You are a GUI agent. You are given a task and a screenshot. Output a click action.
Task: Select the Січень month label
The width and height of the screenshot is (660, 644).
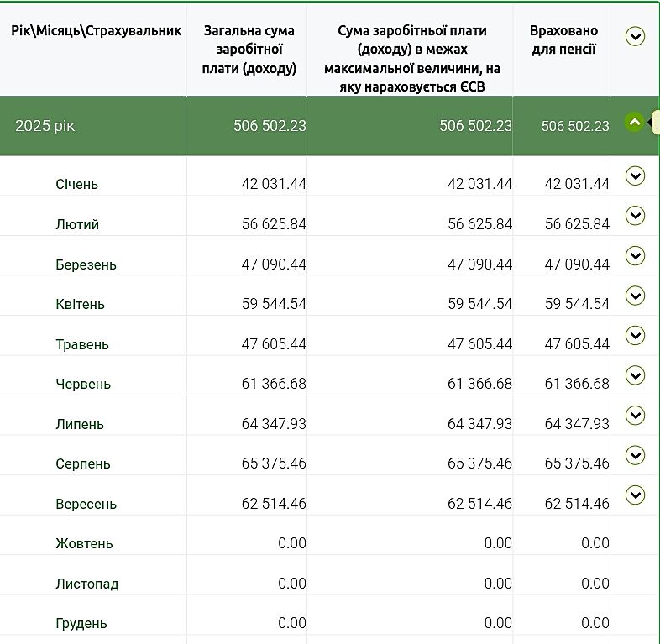tap(76, 184)
